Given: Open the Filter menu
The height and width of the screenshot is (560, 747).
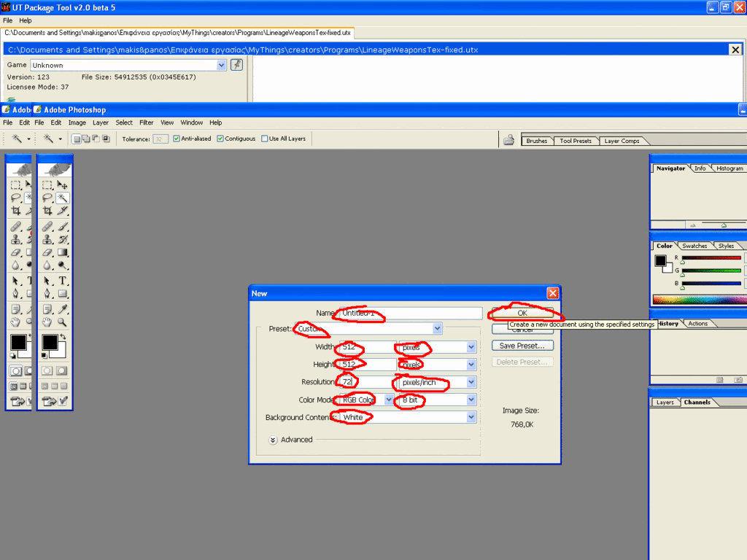Looking at the screenshot, I should coord(146,122).
